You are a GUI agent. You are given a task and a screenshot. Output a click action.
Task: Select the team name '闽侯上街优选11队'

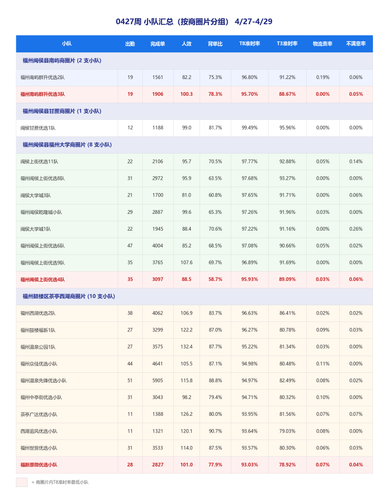point(39,162)
